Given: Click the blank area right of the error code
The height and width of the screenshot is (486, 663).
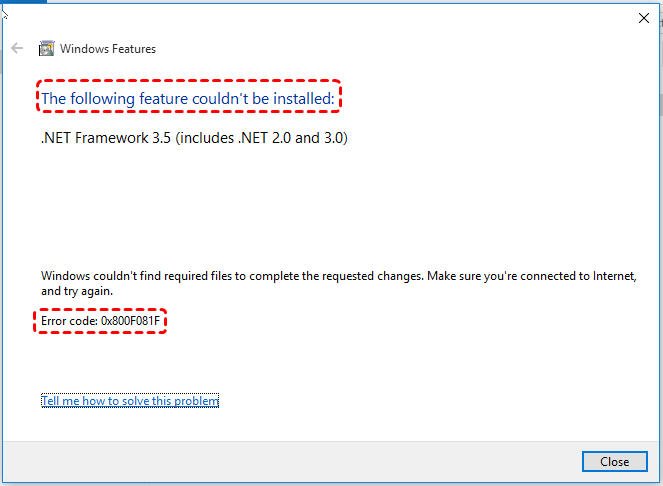Looking at the screenshot, I should 400,322.
